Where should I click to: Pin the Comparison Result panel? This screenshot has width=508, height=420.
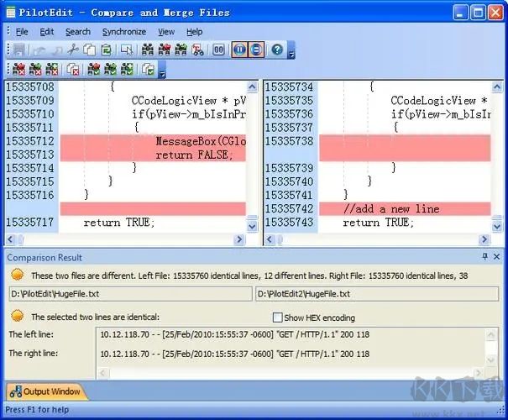[484, 256]
